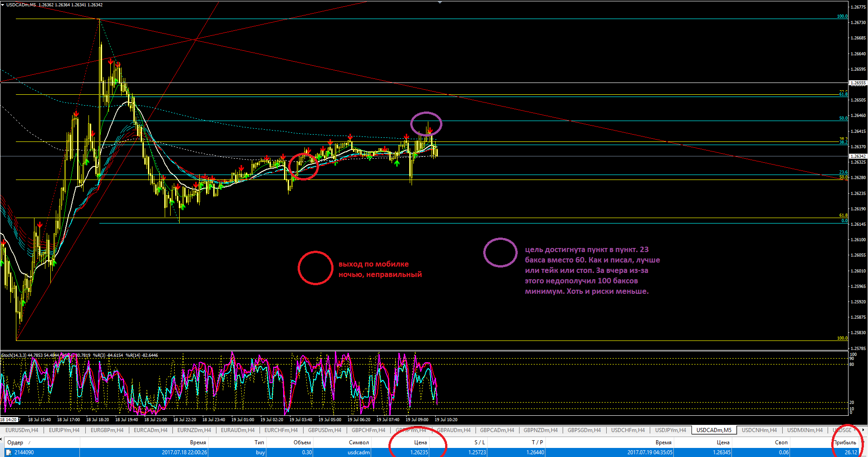Image resolution: width=868 pixels, height=457 pixels.
Task: Click the current price tag 1.26342
Action: (858, 156)
